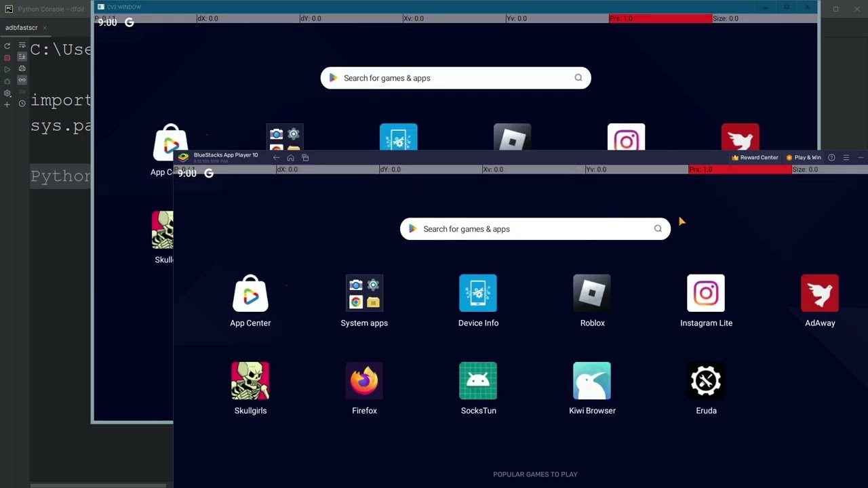Click the Play & Win button
868x488 pixels.
click(x=803, y=158)
